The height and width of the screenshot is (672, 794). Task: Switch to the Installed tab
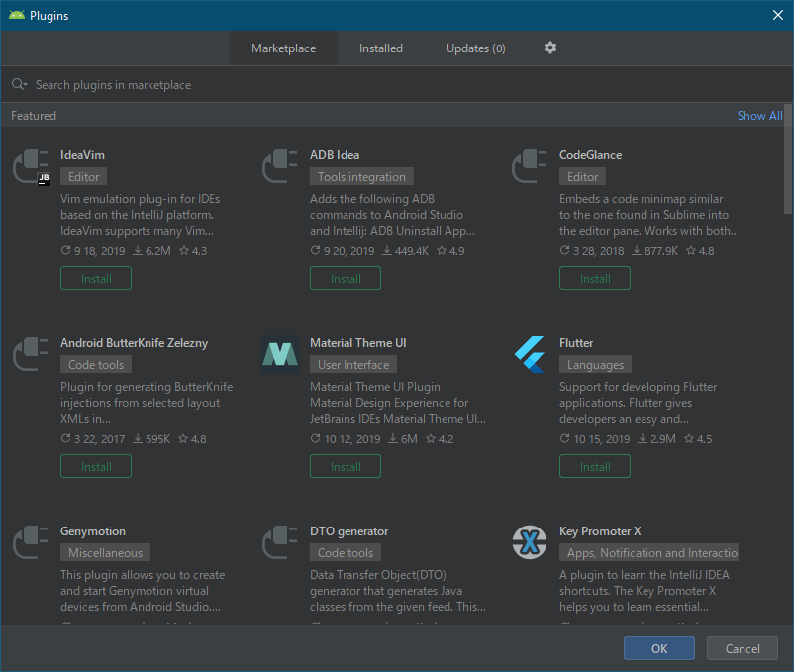click(380, 48)
